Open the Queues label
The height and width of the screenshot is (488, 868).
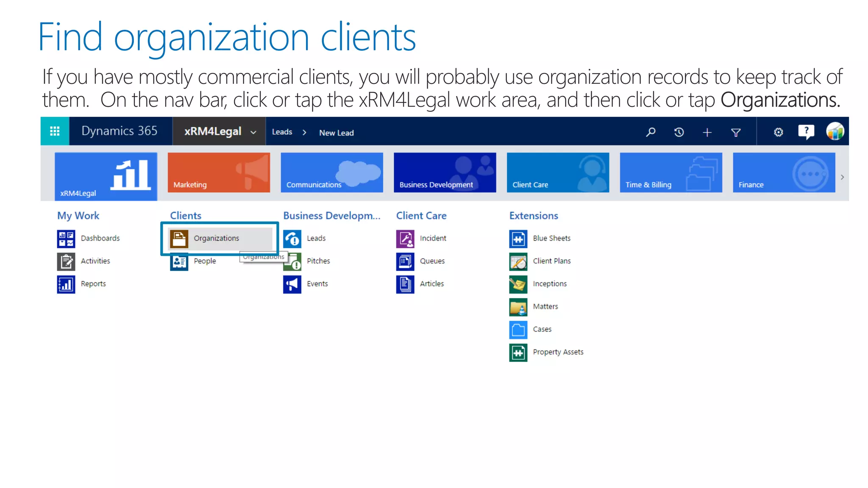click(432, 261)
